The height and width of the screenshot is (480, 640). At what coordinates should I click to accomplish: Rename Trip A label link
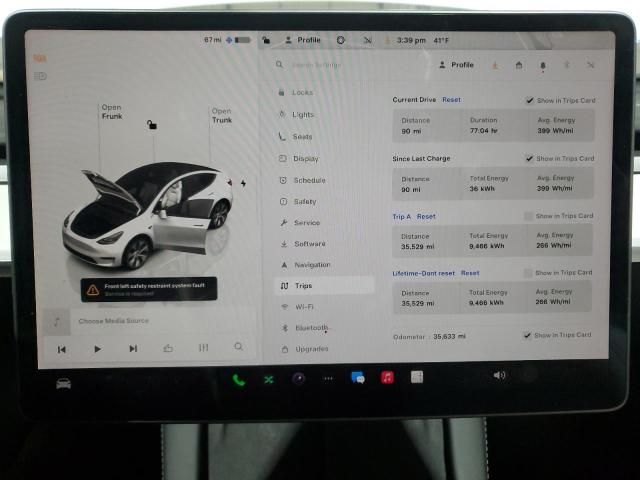coord(402,217)
